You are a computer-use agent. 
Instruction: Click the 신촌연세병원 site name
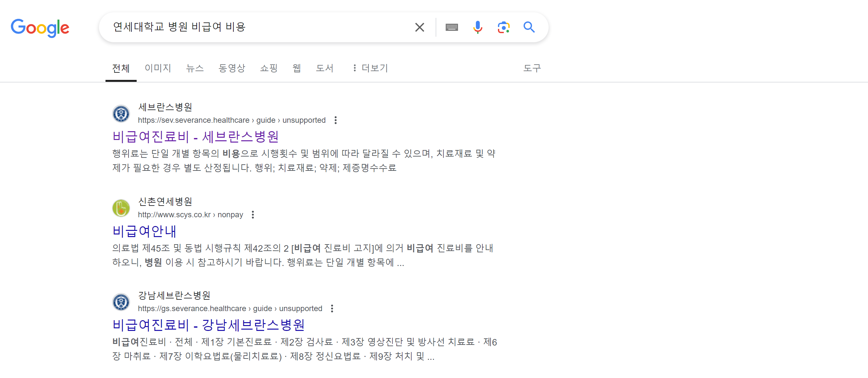click(165, 202)
